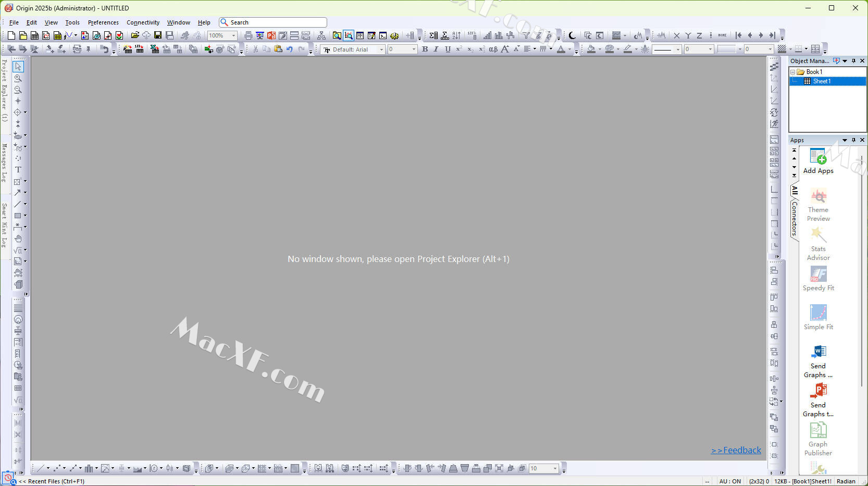
Task: Open the Edit menu
Action: pyautogui.click(x=32, y=22)
